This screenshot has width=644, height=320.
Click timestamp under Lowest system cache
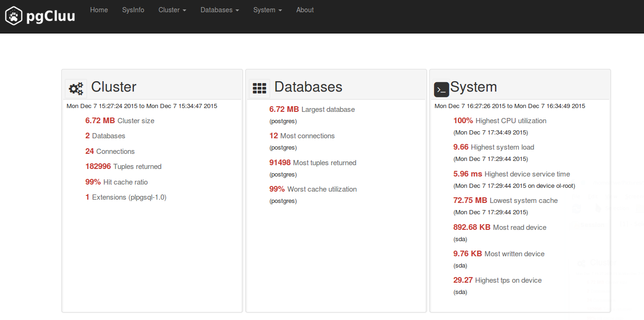(x=491, y=212)
